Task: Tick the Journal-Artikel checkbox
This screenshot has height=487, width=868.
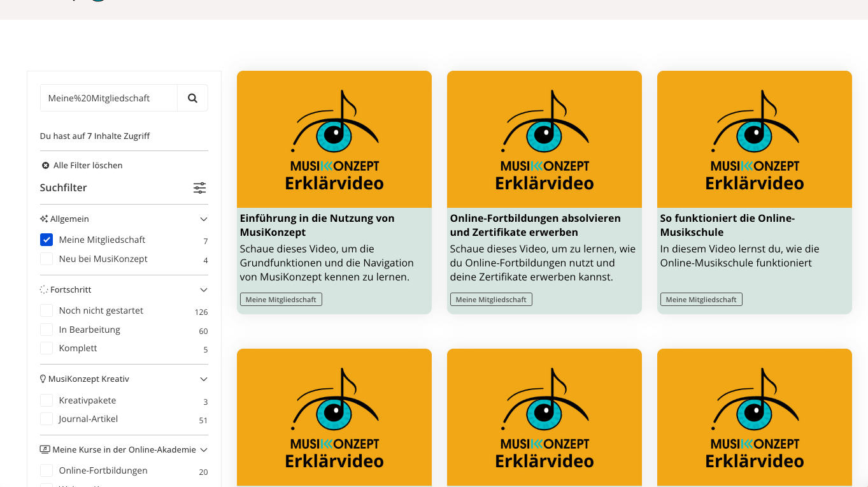Action: (46, 419)
